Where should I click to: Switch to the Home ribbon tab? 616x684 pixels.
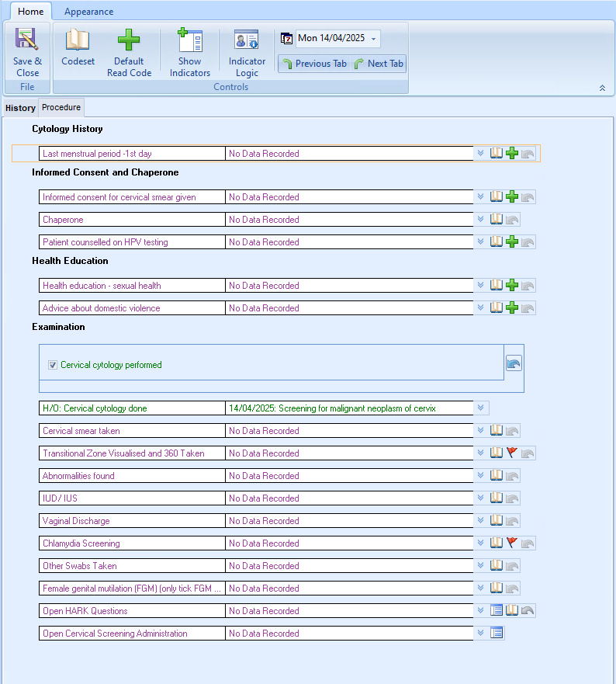coord(30,12)
